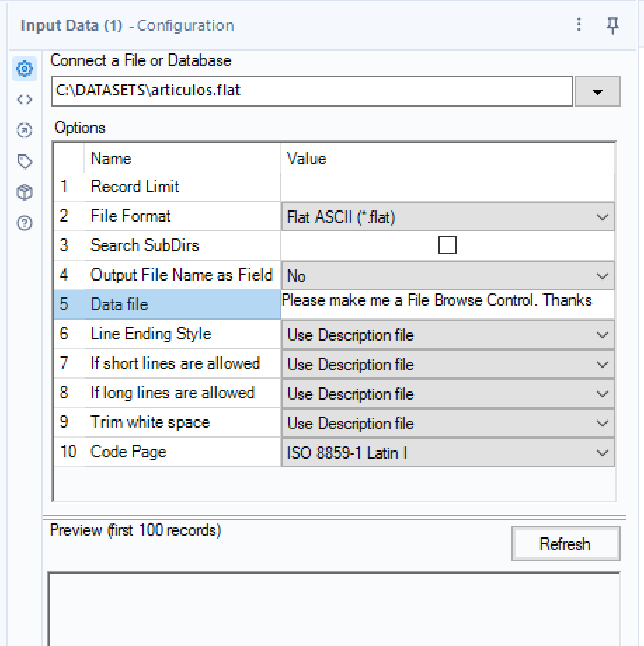
Task: Open the Code Page dropdown
Action: pos(602,452)
